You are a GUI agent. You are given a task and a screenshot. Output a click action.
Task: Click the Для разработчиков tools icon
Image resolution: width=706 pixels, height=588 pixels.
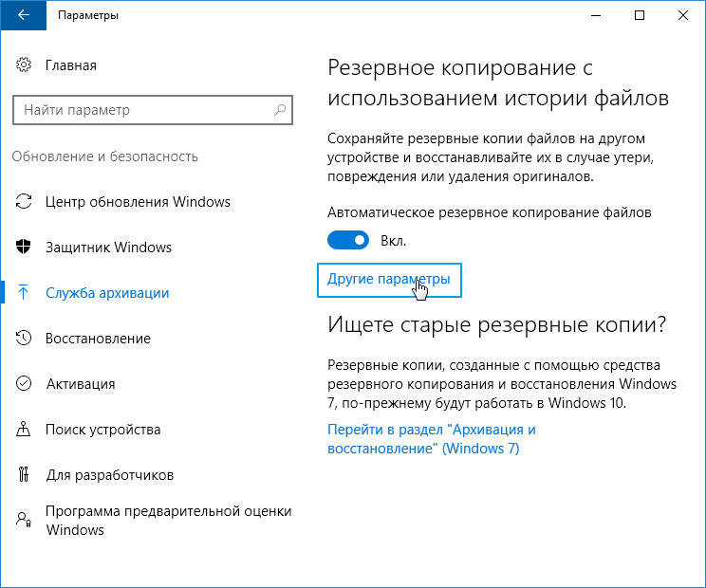tap(24, 475)
